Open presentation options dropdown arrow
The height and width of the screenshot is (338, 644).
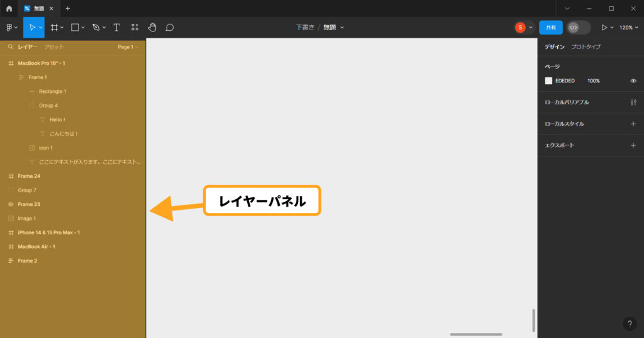611,28
